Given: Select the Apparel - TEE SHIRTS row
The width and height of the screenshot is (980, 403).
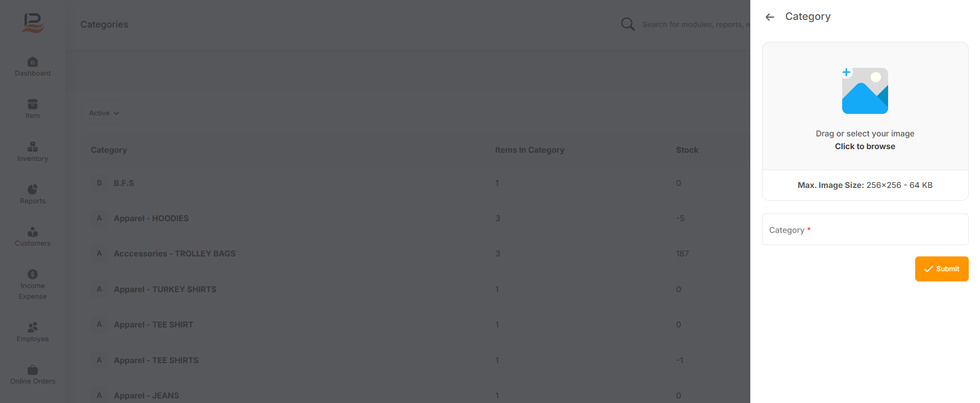Looking at the screenshot, I should [416, 360].
